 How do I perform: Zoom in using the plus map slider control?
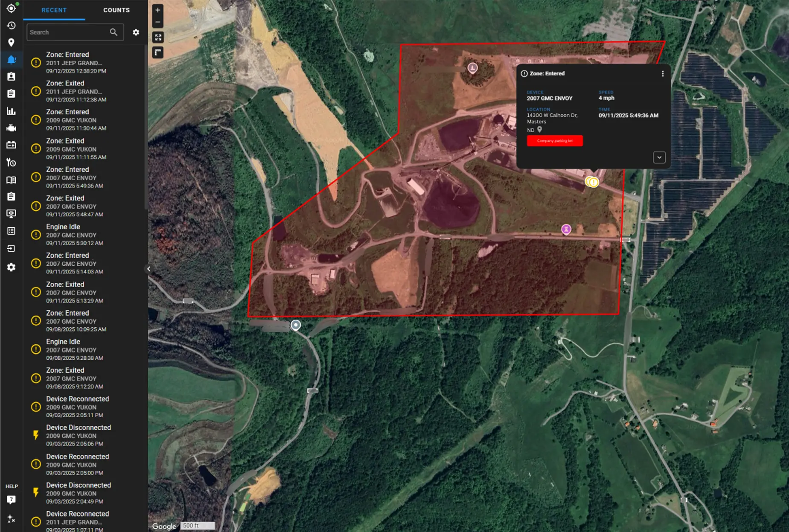click(x=157, y=10)
